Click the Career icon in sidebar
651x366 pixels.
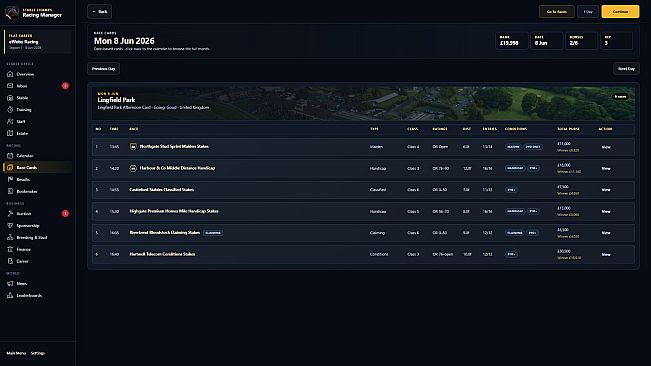[x=10, y=261]
